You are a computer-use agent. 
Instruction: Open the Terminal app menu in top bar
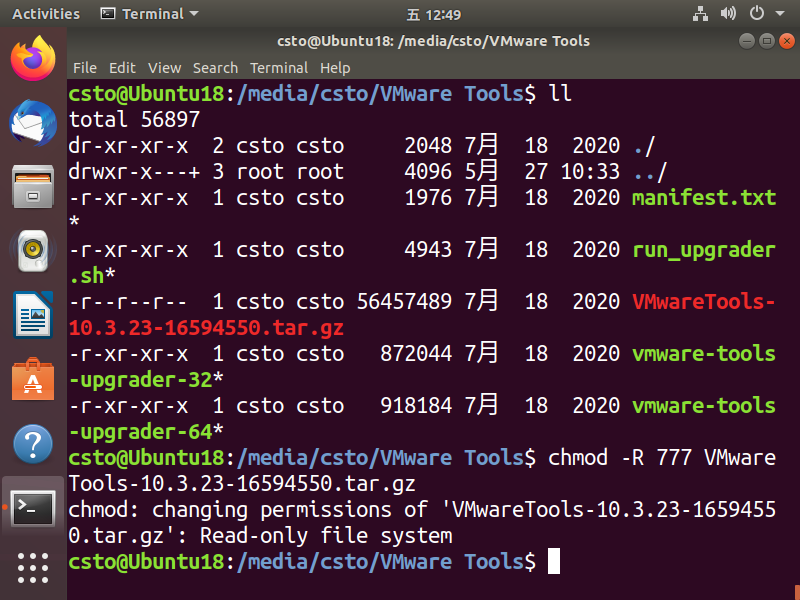[x=149, y=14]
